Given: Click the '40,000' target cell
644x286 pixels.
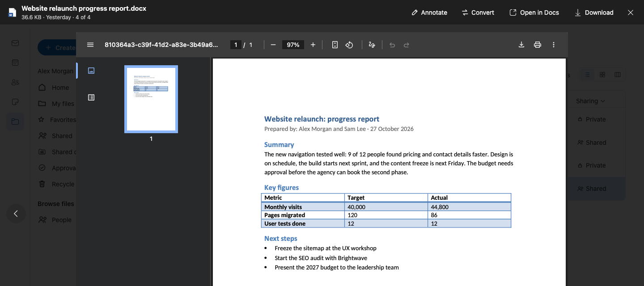Looking at the screenshot, I should (x=386, y=207).
